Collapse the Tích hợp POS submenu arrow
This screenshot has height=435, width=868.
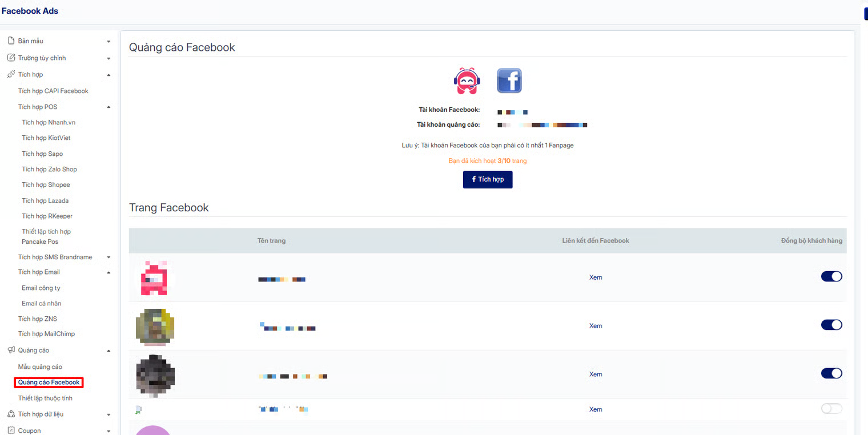(108, 107)
